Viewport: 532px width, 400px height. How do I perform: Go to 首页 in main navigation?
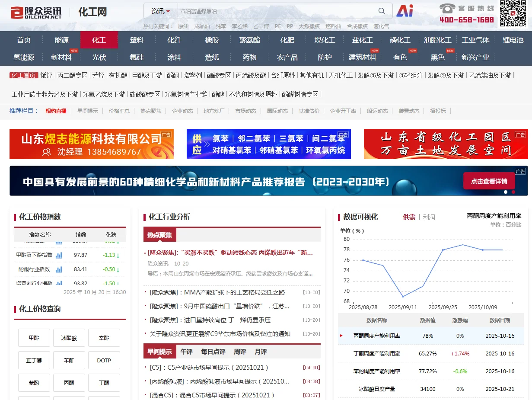tap(24, 40)
